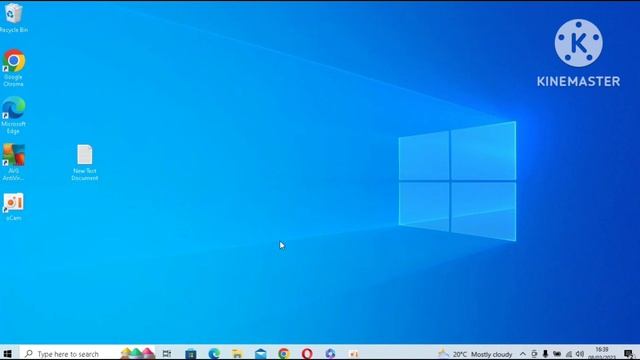Open the volume speaker tray icon
Image resolution: width=640 pixels, height=360 pixels.
click(x=580, y=354)
